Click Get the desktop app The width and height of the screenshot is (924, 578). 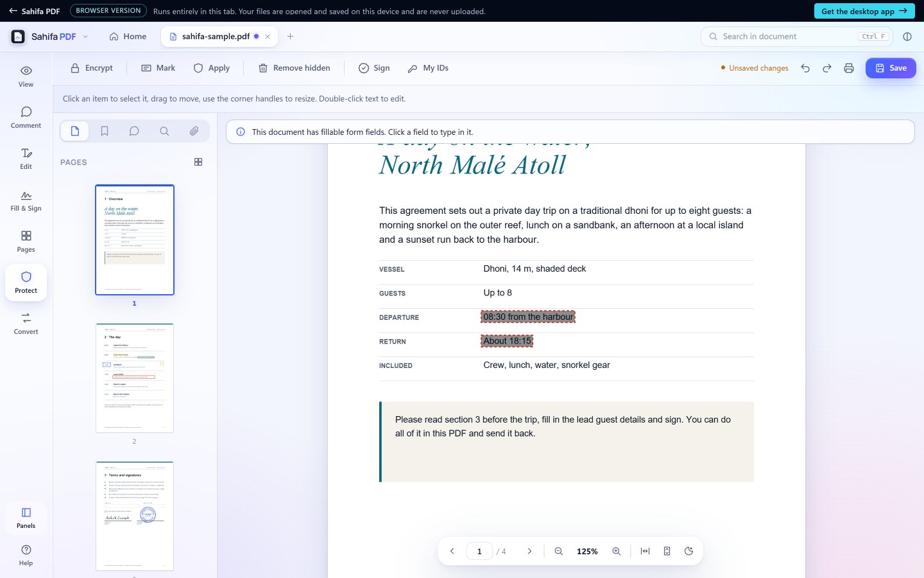864,11
